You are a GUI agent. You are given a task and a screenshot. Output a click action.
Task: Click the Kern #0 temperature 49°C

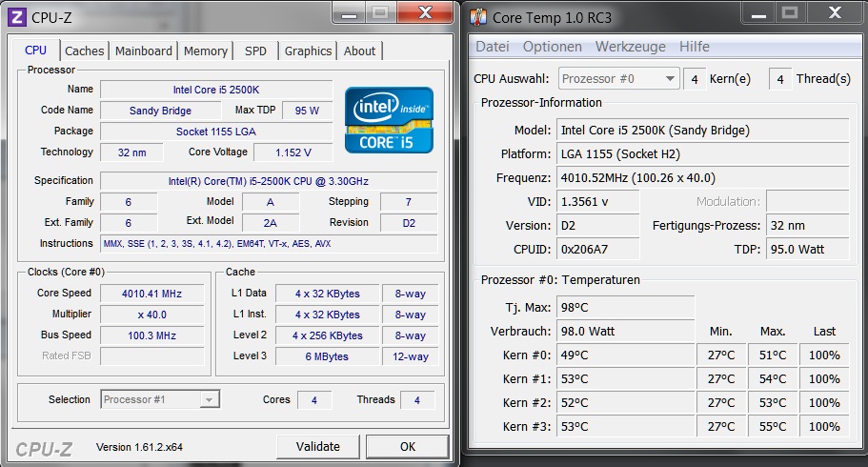point(626,355)
